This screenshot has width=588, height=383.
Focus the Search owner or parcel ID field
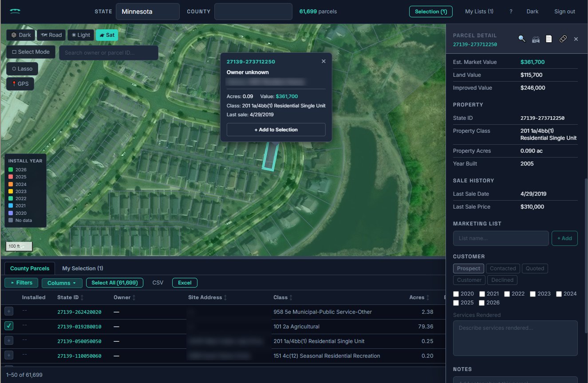coord(109,52)
